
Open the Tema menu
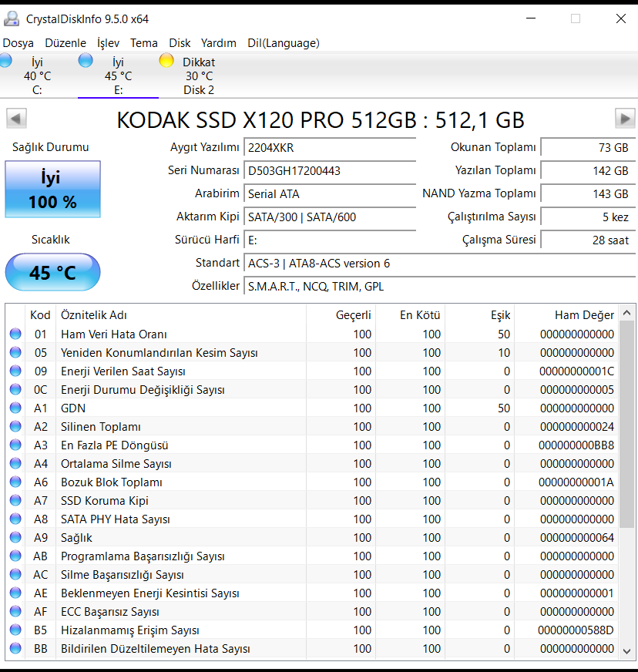pos(144,43)
